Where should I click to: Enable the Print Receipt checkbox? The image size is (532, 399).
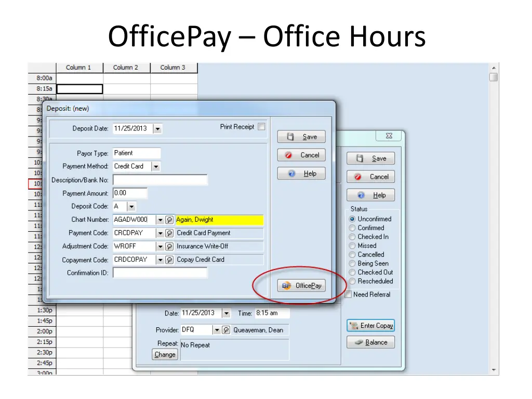[x=261, y=127]
